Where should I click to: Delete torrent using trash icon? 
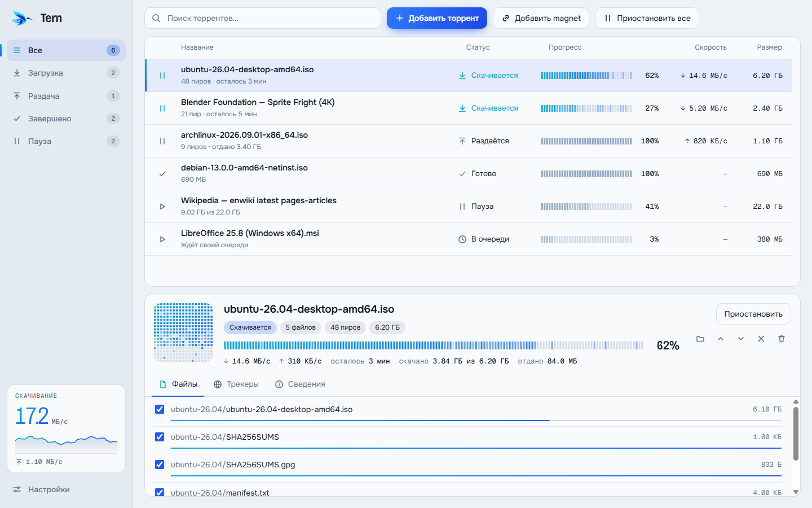click(x=782, y=339)
